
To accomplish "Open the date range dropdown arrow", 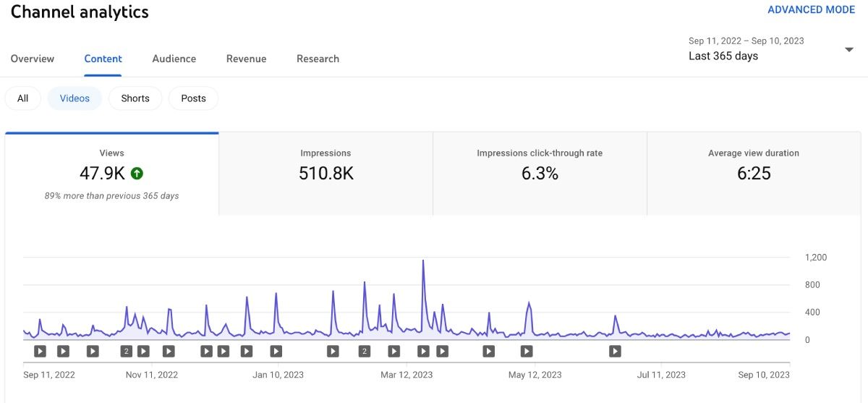I will point(848,49).
